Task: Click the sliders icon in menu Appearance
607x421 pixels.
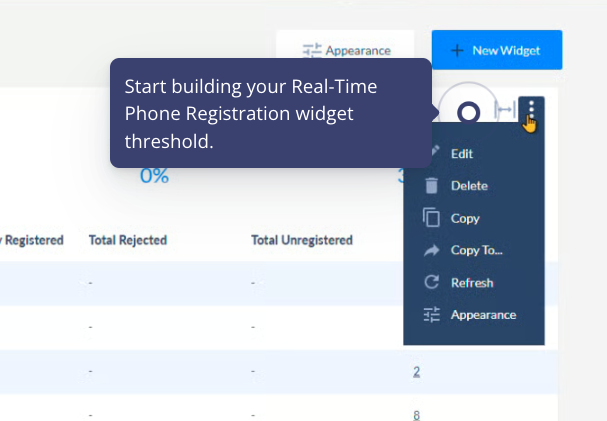Action: click(x=432, y=315)
